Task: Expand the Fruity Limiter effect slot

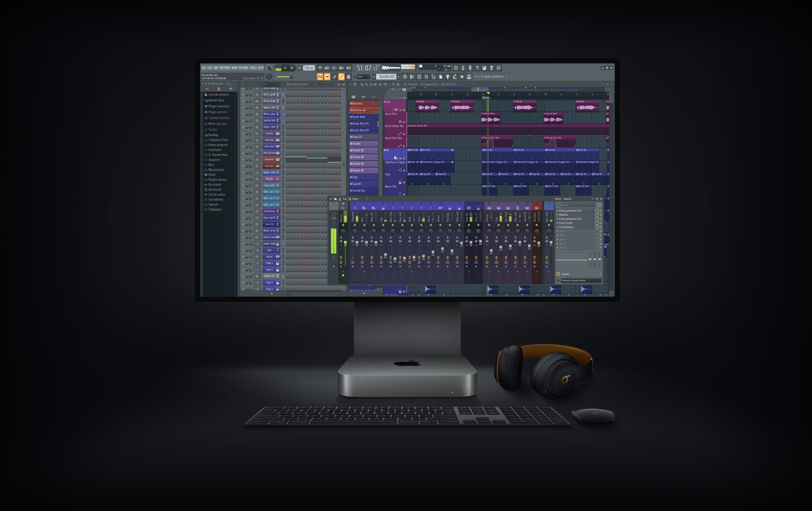Action: point(557,223)
